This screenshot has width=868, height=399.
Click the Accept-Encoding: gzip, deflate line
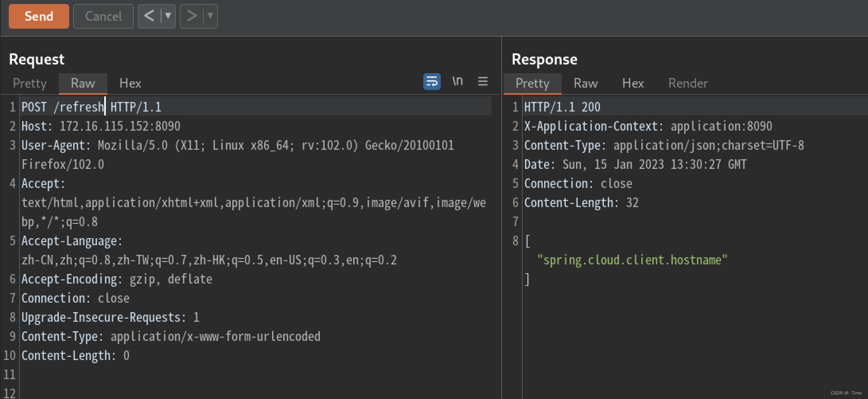pyautogui.click(x=117, y=279)
